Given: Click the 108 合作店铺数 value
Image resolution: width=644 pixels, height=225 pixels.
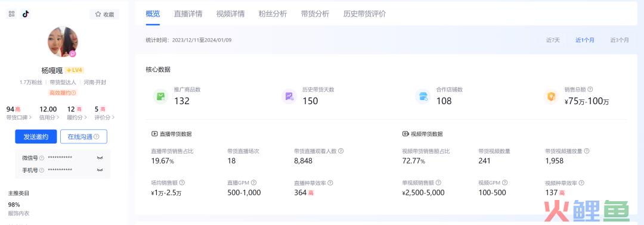Looking at the screenshot, I should point(444,101).
